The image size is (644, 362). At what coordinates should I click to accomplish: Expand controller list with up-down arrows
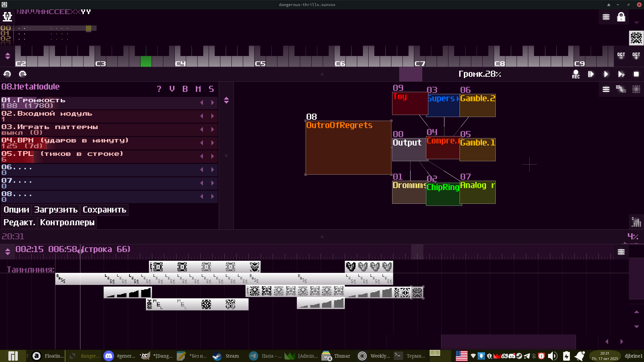226,100
